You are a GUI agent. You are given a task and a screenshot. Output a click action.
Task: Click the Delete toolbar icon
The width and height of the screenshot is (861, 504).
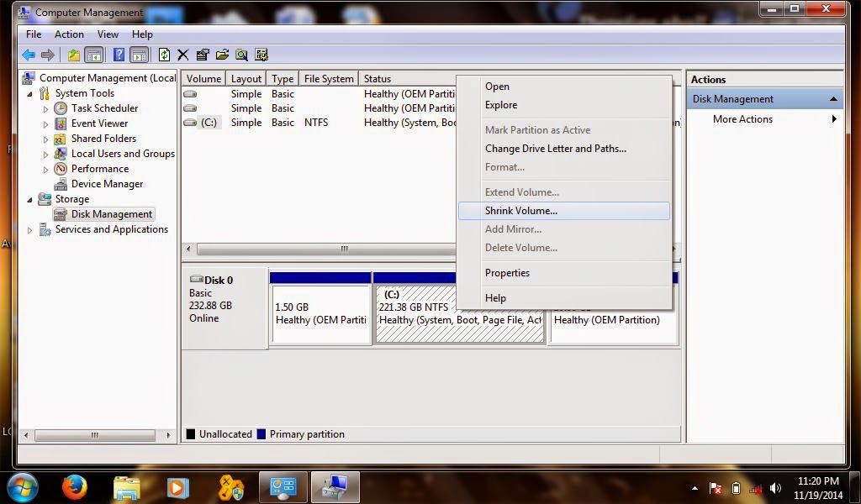click(182, 55)
